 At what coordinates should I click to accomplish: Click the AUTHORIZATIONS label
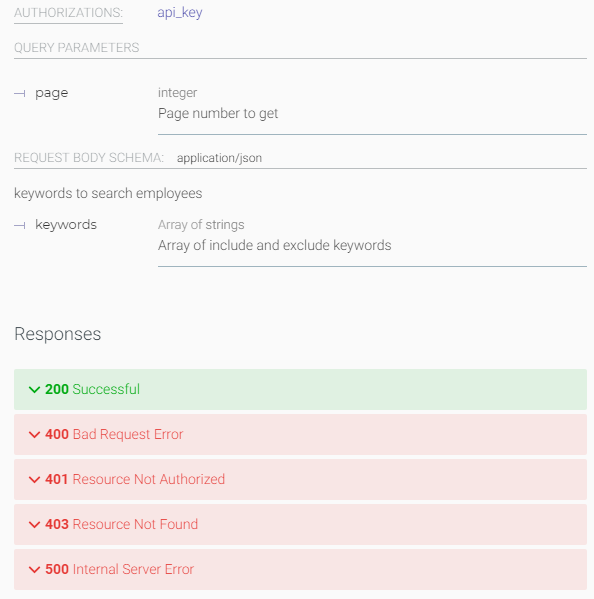(68, 13)
